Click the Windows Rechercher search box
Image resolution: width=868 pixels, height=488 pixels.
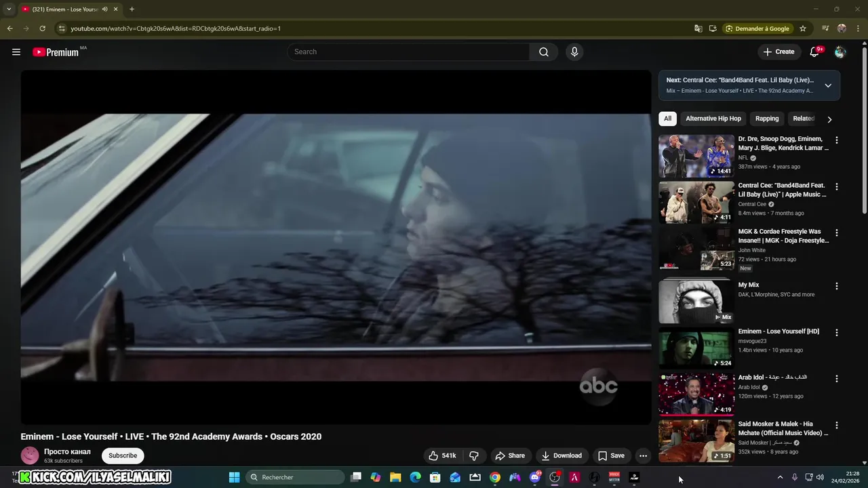point(295,477)
